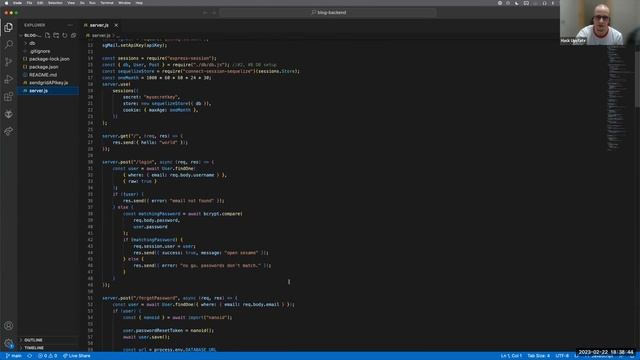Open the Run and Debug view
The width and height of the screenshot is (640, 360).
(9, 79)
